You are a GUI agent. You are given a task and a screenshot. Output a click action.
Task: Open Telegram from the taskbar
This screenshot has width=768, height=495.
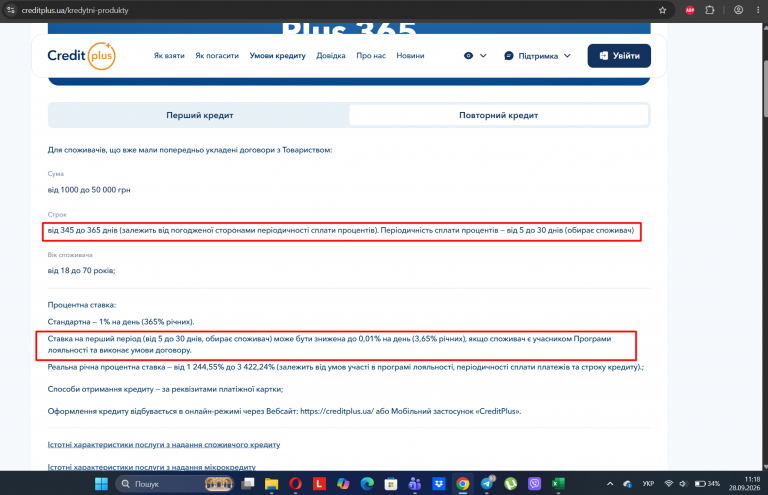coord(487,484)
